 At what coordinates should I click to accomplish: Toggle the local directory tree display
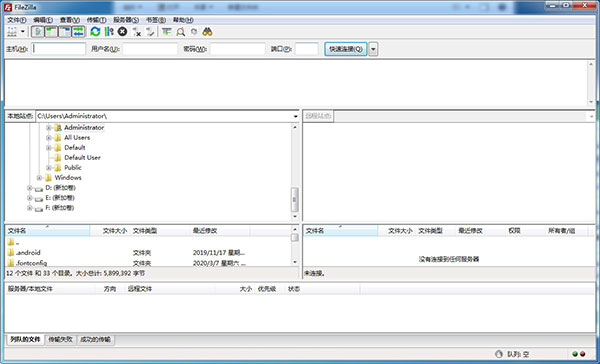(x=51, y=32)
